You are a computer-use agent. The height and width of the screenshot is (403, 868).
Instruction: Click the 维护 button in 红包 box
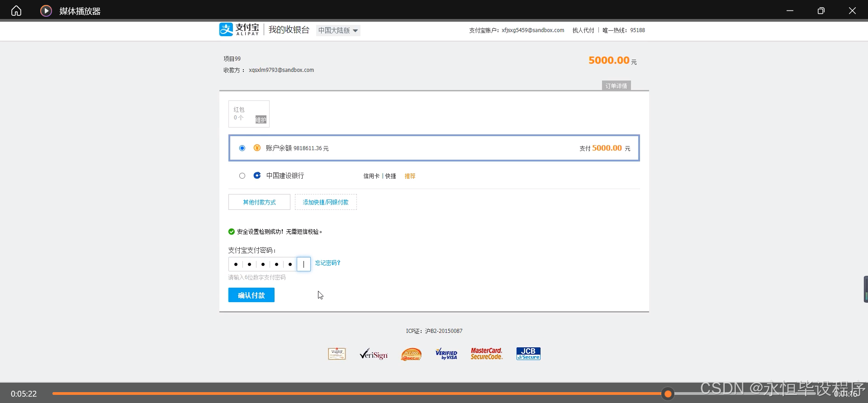pos(261,120)
